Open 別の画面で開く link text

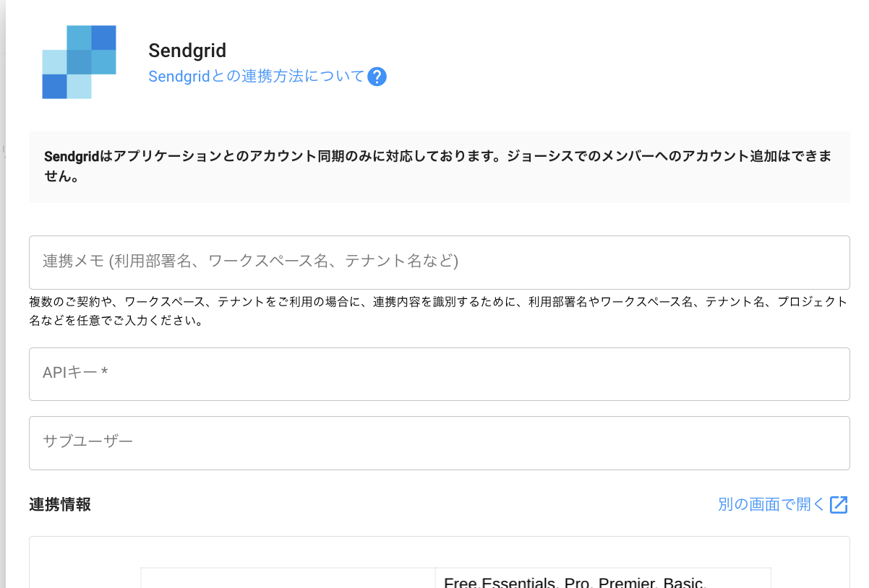click(x=771, y=505)
